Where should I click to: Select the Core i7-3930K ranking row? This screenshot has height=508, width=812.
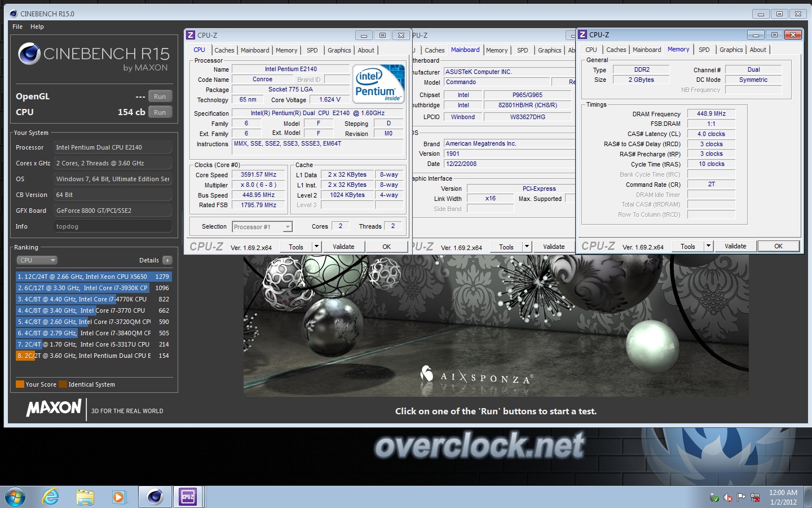(x=94, y=288)
